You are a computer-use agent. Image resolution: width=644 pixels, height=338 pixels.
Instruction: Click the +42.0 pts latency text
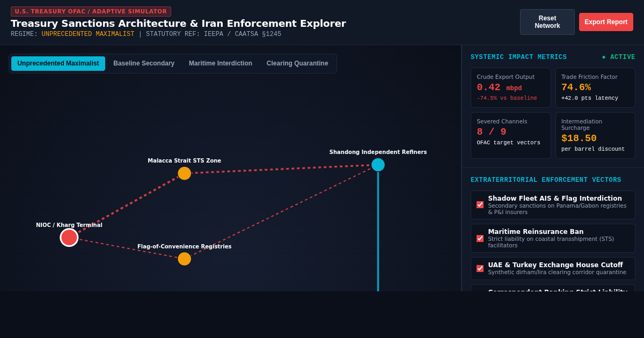pos(590,98)
